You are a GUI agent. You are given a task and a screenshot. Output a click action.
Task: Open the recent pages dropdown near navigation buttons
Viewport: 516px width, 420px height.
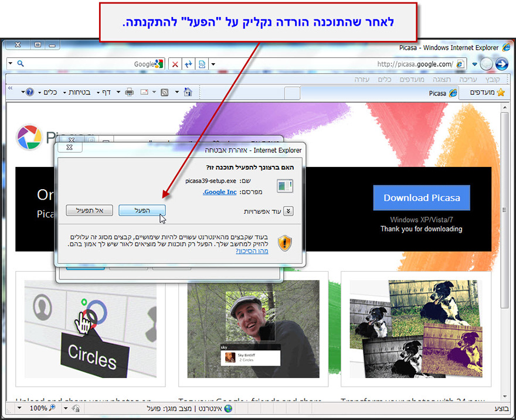[x=474, y=64]
